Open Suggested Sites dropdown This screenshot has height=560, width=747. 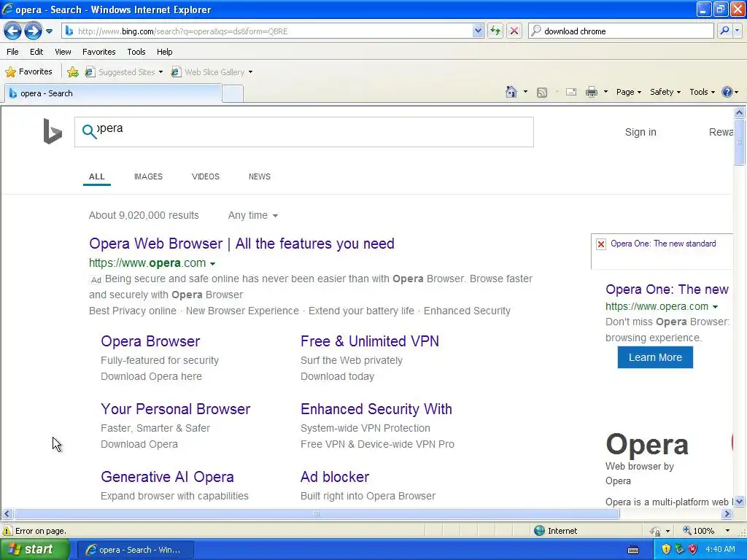124,72
